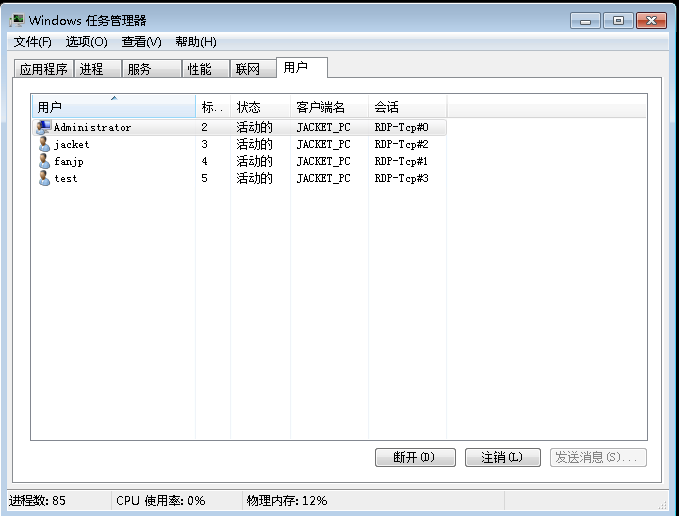Viewport: 679px width, 516px height.
Task: Click the 发送消息(S)... button
Action: point(598,457)
